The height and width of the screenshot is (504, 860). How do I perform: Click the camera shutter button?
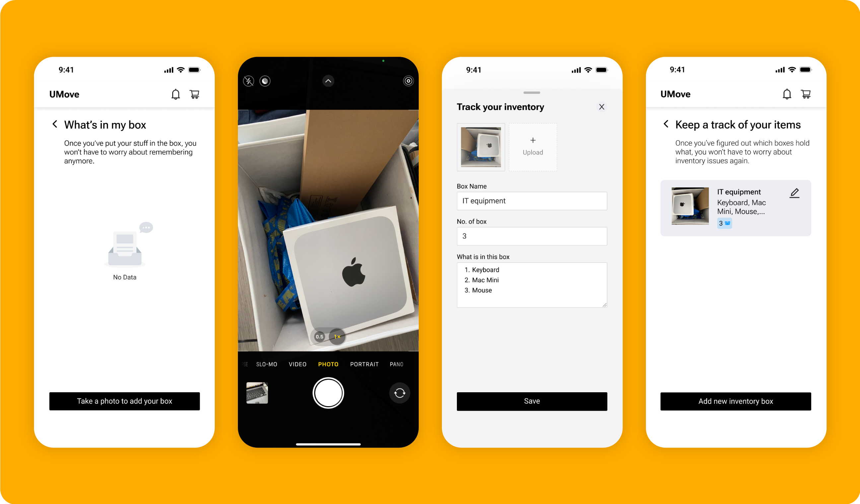(328, 393)
